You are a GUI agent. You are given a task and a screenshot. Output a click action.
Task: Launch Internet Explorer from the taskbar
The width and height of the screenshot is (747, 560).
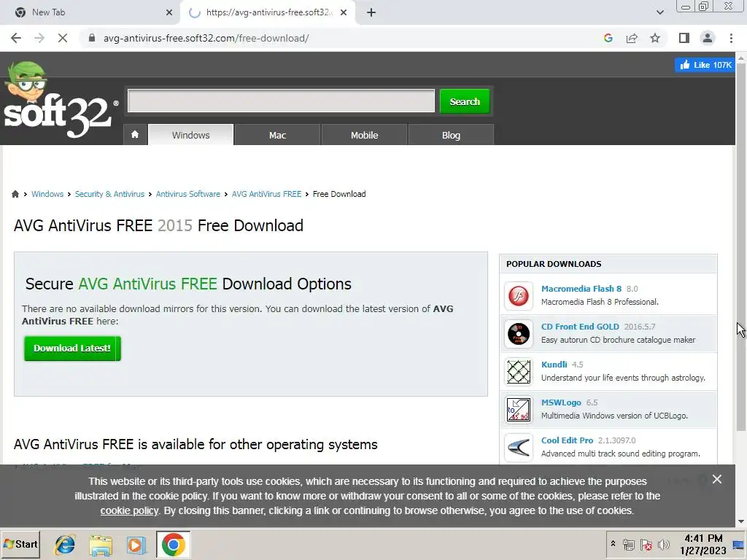(65, 545)
